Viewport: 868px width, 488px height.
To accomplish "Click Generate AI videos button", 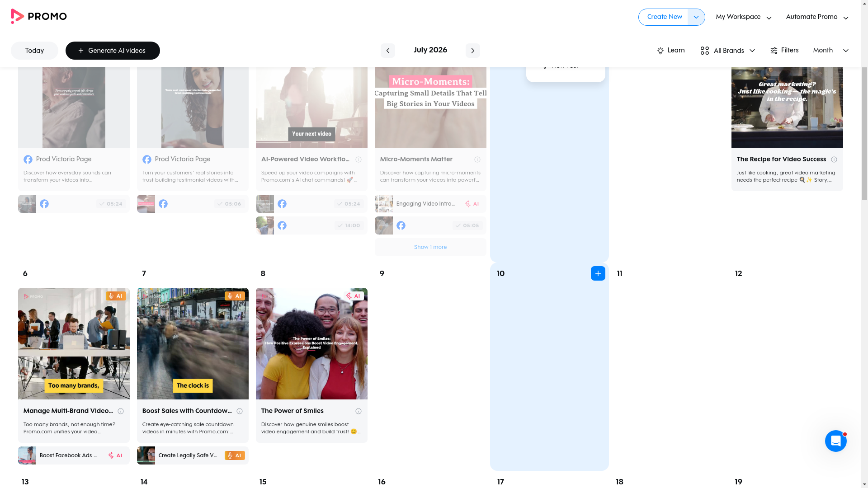I will pyautogui.click(x=113, y=51).
